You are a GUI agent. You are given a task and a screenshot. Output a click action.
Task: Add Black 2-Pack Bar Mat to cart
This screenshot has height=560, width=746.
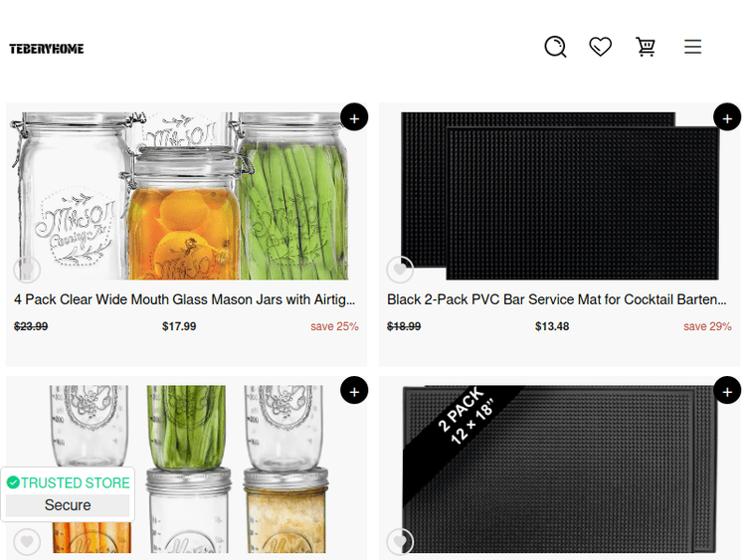coord(727,117)
